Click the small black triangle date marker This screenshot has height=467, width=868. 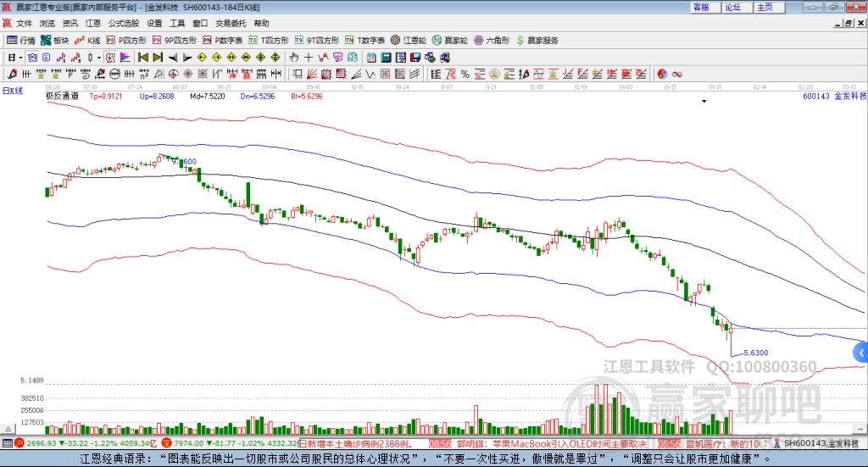(704, 101)
